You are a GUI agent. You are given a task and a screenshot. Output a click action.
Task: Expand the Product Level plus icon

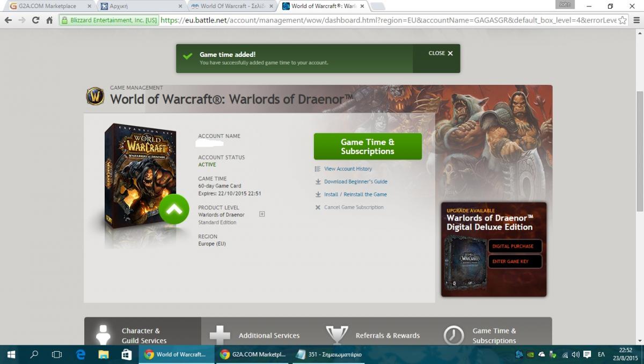(x=262, y=214)
